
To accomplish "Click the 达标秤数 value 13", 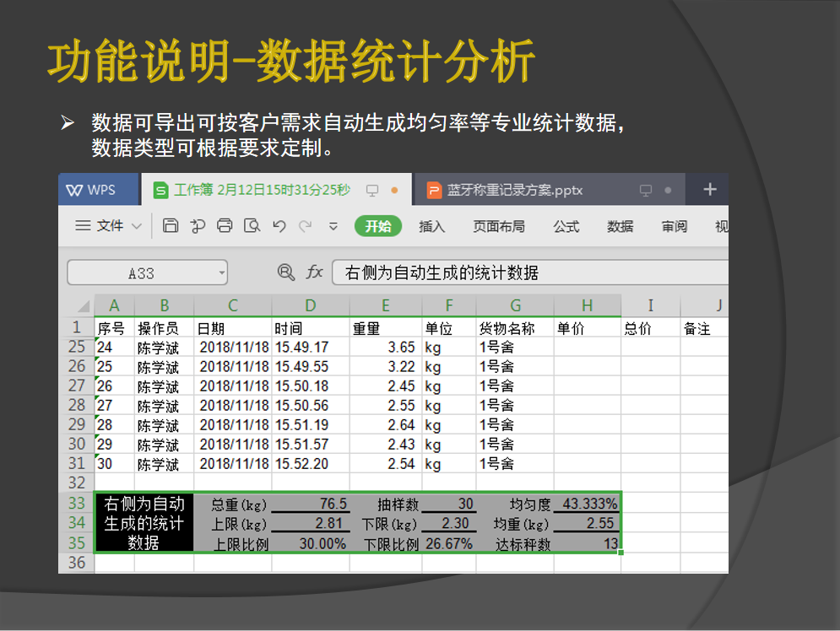I will tap(587, 543).
